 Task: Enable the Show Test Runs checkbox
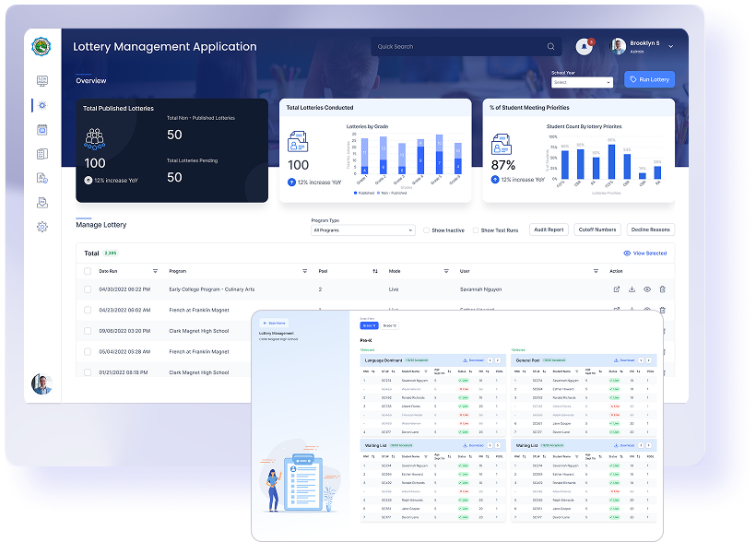(x=476, y=230)
